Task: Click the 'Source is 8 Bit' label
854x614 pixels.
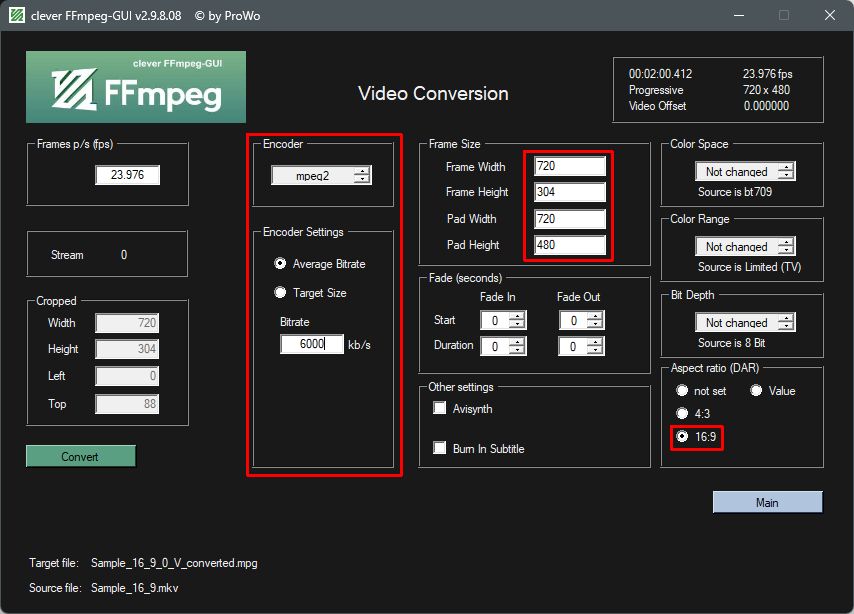Action: 731,343
